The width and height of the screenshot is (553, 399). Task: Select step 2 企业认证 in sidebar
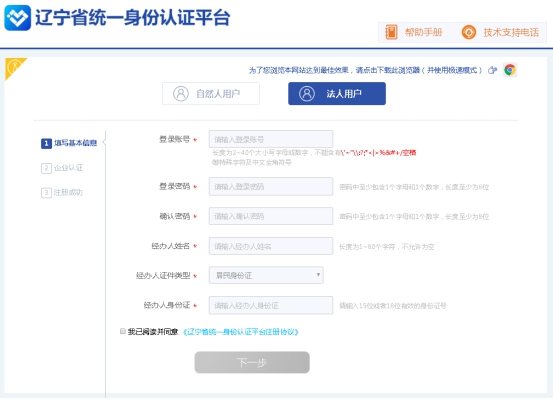click(62, 168)
